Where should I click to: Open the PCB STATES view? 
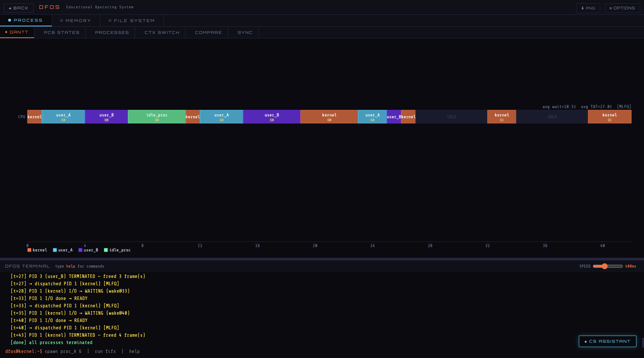[x=61, y=32]
